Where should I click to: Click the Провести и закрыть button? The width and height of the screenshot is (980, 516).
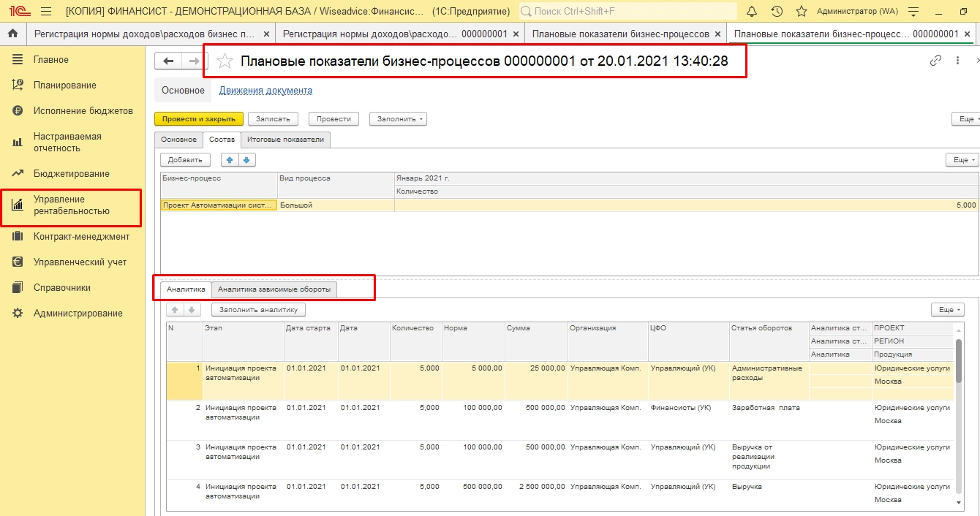[198, 118]
